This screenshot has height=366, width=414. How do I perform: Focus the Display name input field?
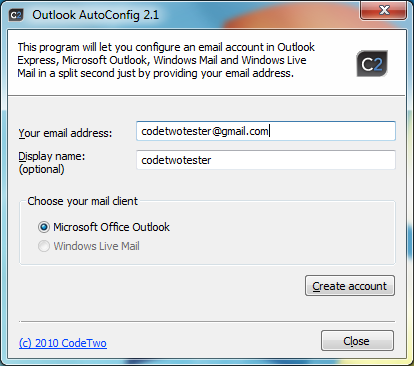pyautogui.click(x=266, y=160)
